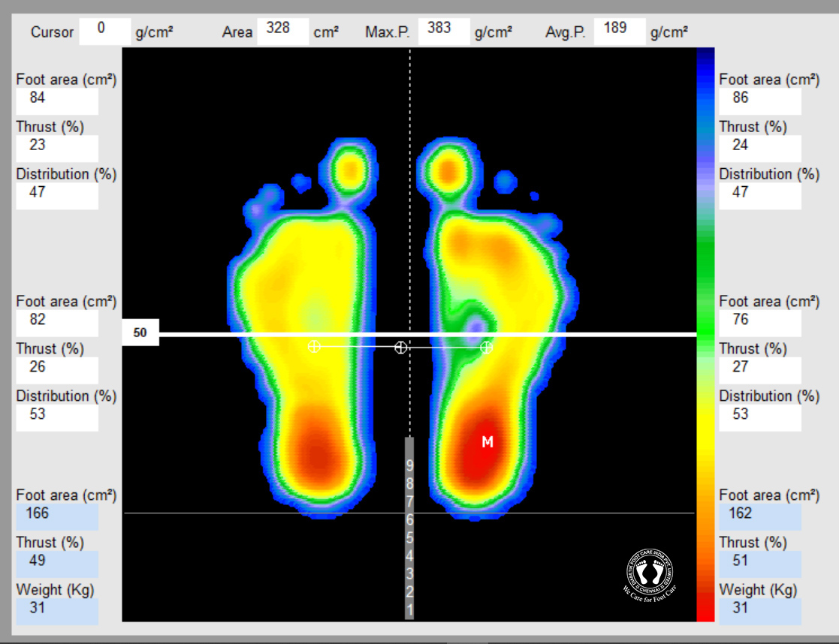Select the Area field showing 328
The image size is (839, 644).
(x=282, y=31)
